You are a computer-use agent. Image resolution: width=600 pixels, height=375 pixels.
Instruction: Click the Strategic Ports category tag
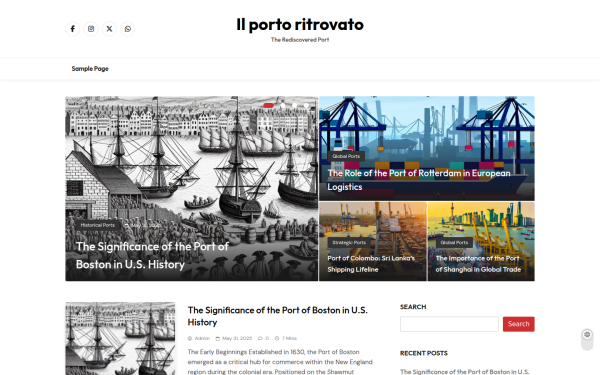349,243
